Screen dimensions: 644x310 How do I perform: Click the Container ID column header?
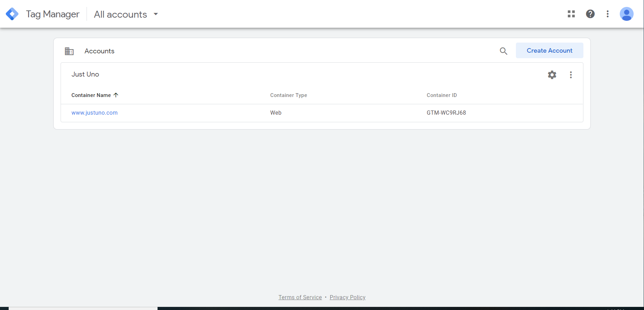point(441,95)
